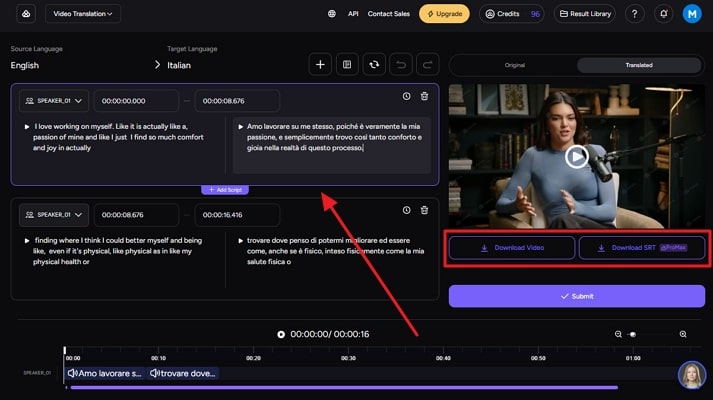The width and height of the screenshot is (713, 400).
Task: Select the Italian target language
Action: 179,65
